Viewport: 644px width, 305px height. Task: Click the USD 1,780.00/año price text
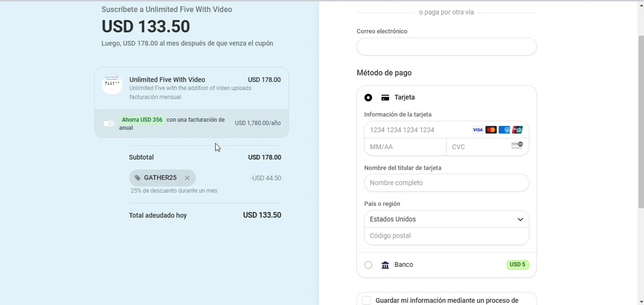point(258,123)
